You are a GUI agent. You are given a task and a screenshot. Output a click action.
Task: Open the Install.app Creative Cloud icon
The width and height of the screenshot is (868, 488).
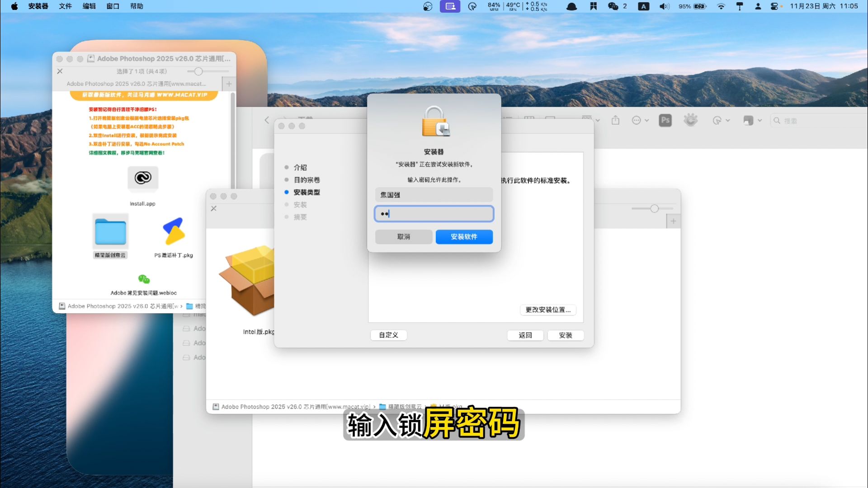tap(143, 178)
